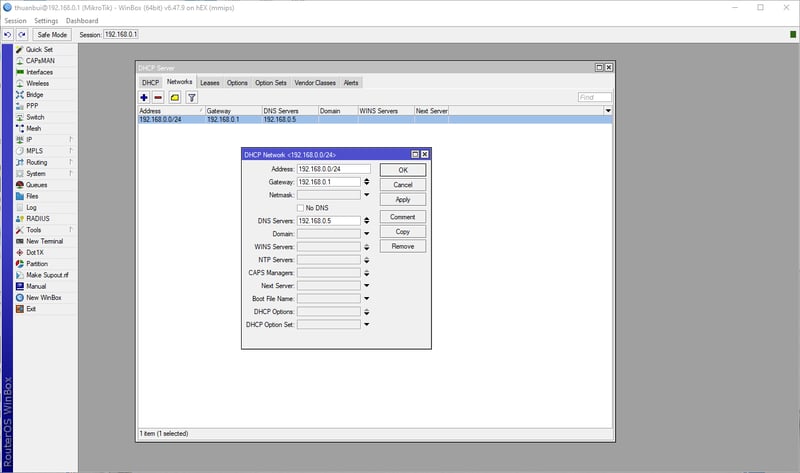
Task: Toggle the Safe Mode button
Action: tap(50, 34)
